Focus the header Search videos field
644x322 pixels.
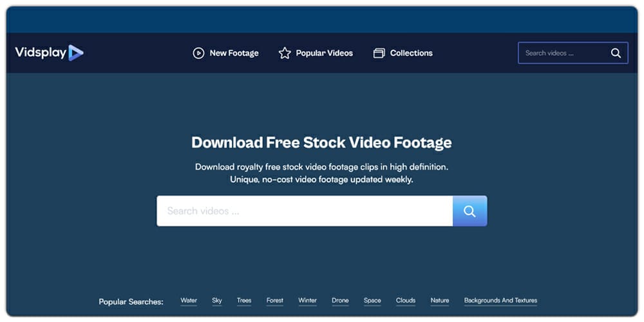point(562,53)
